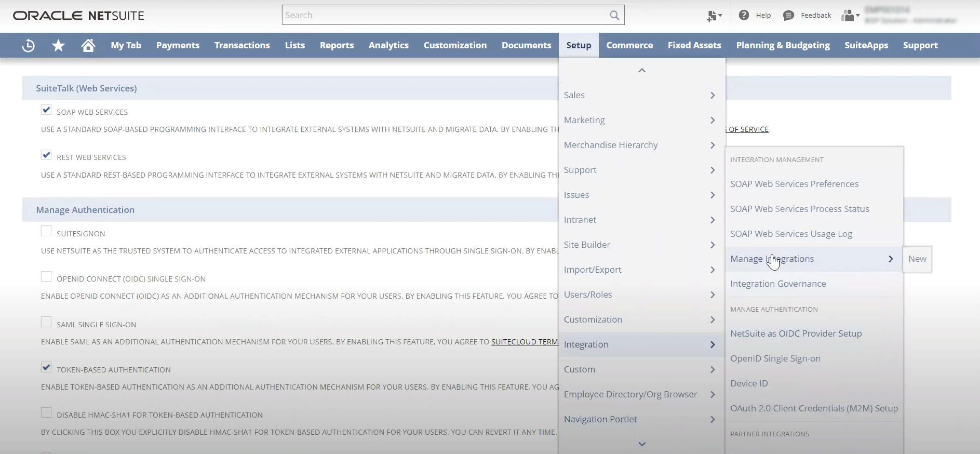Expand Merchandise Hierarchy submenu arrow
This screenshot has width=980, height=454.
713,145
